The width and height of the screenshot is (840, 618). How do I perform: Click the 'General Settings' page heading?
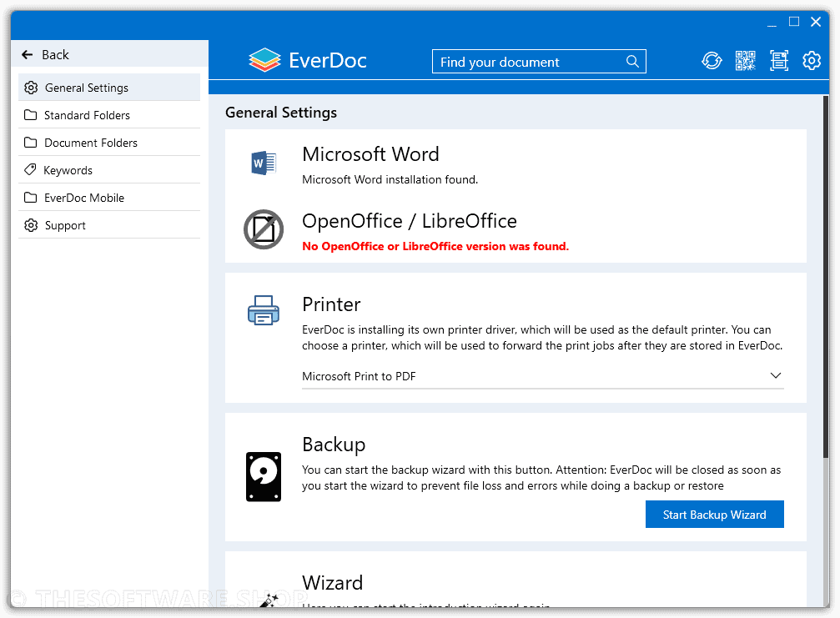(281, 113)
